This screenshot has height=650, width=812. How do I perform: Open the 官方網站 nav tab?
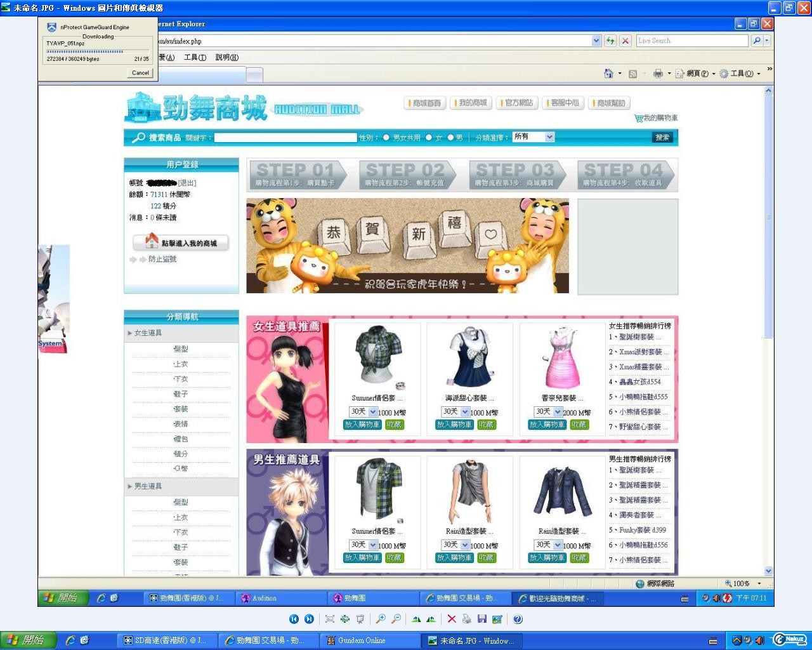[518, 103]
